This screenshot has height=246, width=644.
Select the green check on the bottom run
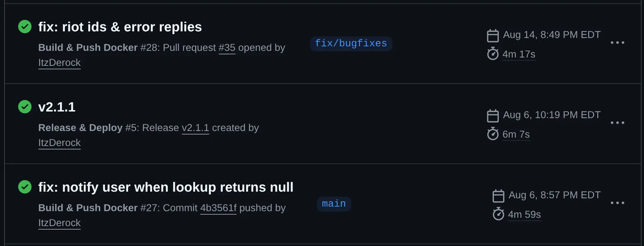(24, 187)
